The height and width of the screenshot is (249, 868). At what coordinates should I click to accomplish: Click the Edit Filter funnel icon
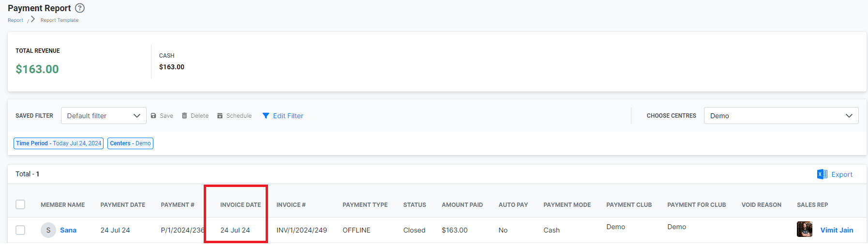266,116
